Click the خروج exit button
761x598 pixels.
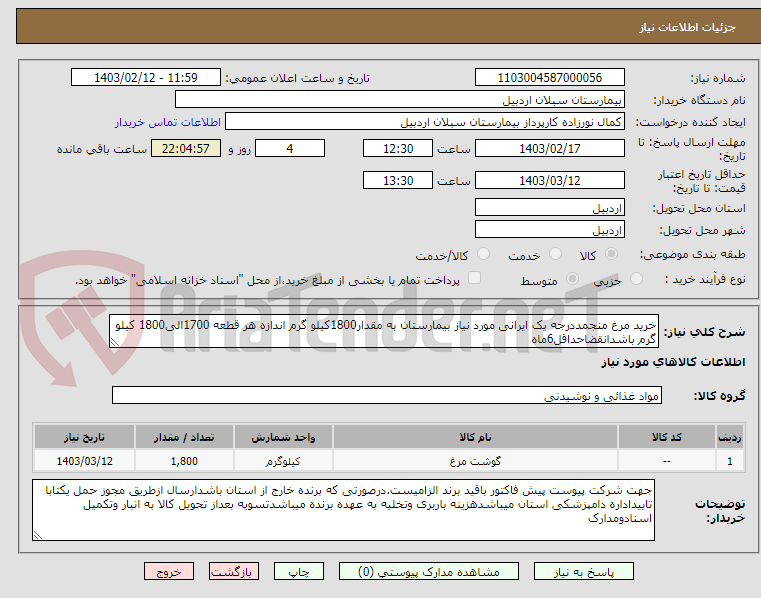click(x=169, y=571)
